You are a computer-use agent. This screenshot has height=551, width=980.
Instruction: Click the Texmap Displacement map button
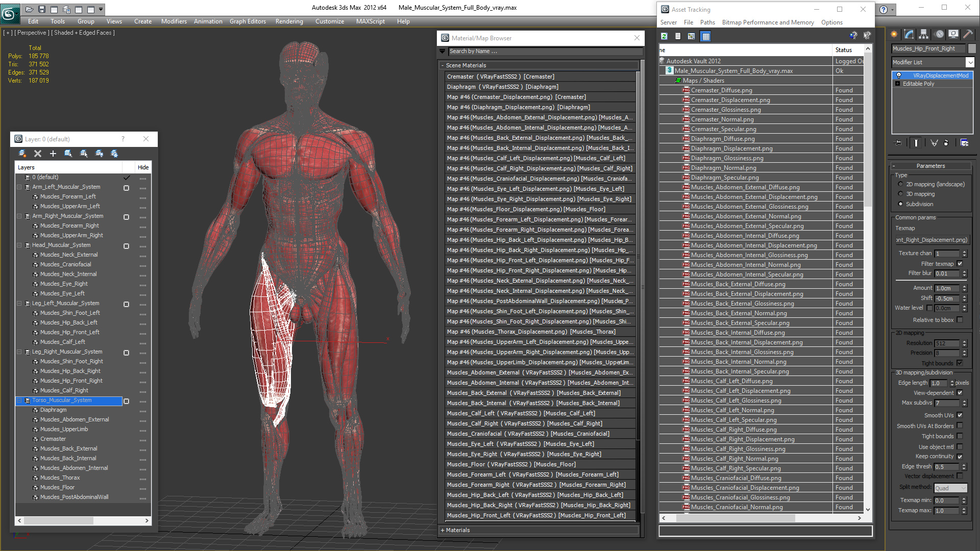[x=932, y=240]
